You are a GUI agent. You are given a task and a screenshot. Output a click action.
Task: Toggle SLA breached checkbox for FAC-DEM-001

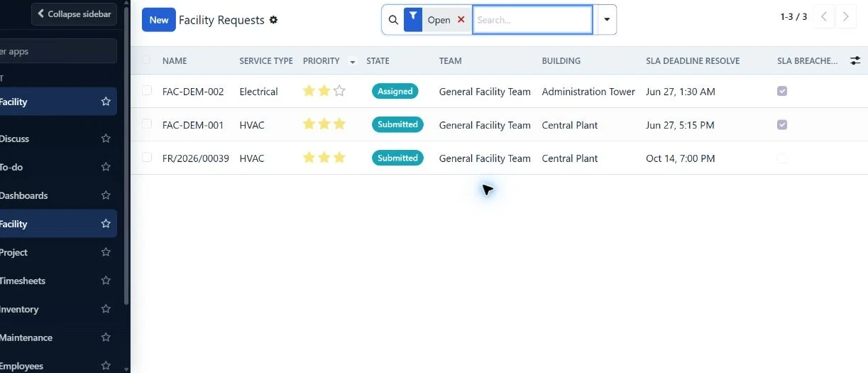tap(782, 124)
